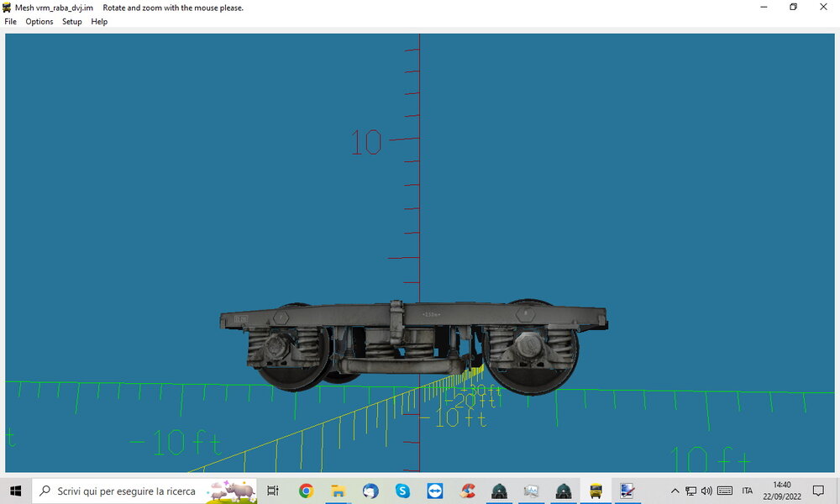Screen dimensions: 840x504
Task: Switch the ITA input language indicator
Action: (748, 491)
